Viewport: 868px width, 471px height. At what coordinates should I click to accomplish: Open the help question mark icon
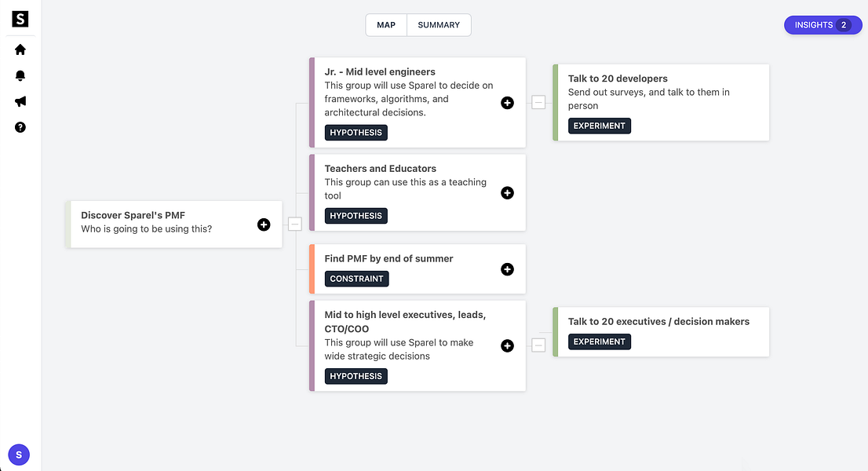[x=20, y=127]
